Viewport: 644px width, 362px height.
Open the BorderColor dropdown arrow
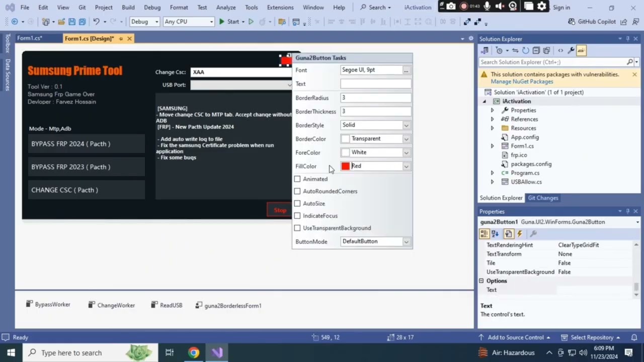click(406, 139)
